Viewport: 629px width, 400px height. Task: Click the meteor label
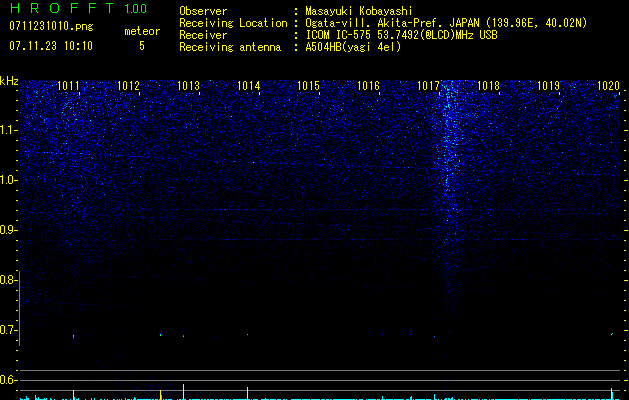tap(142, 31)
